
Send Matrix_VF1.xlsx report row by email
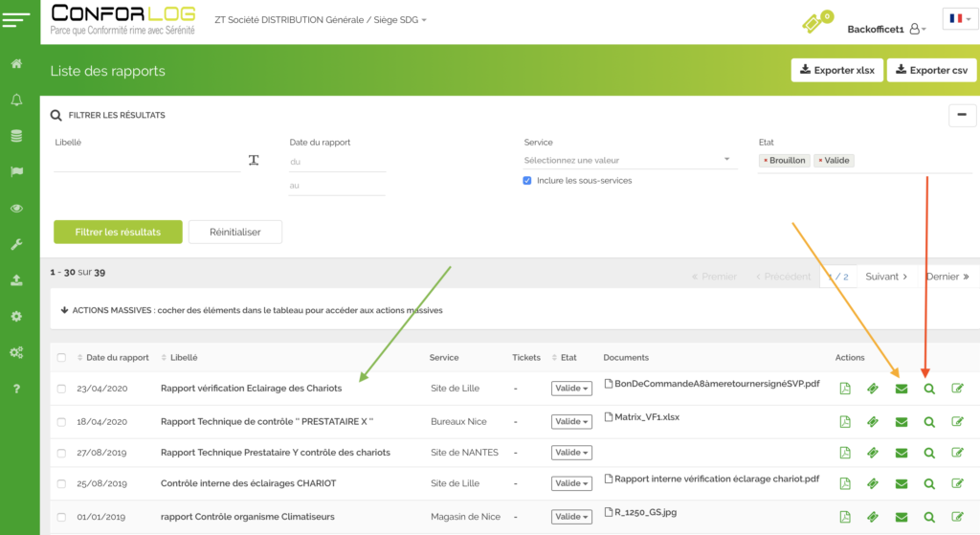pos(901,421)
